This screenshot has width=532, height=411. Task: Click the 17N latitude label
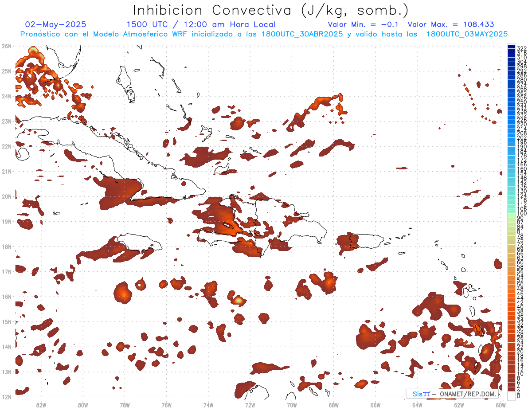(x=6, y=271)
